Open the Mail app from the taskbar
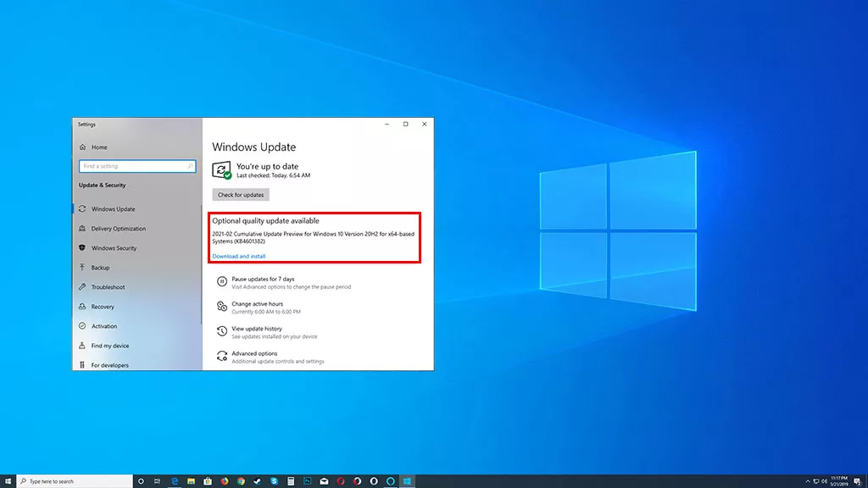 click(x=324, y=481)
